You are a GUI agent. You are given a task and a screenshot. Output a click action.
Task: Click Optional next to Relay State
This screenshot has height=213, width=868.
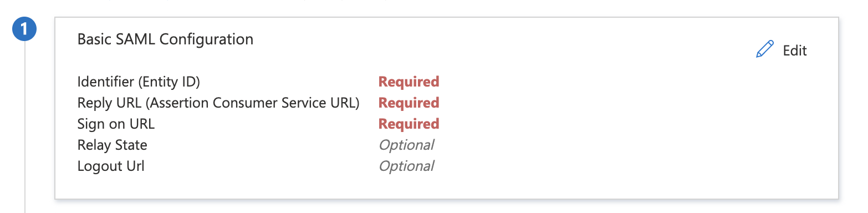(x=406, y=145)
